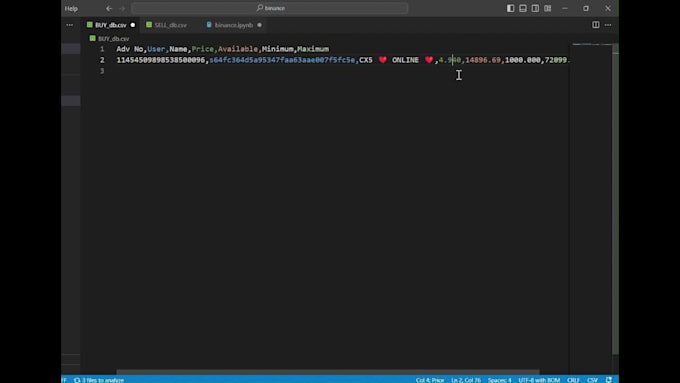Go forward with the right arrow
Viewport: 680px width, 383px height.
point(122,8)
